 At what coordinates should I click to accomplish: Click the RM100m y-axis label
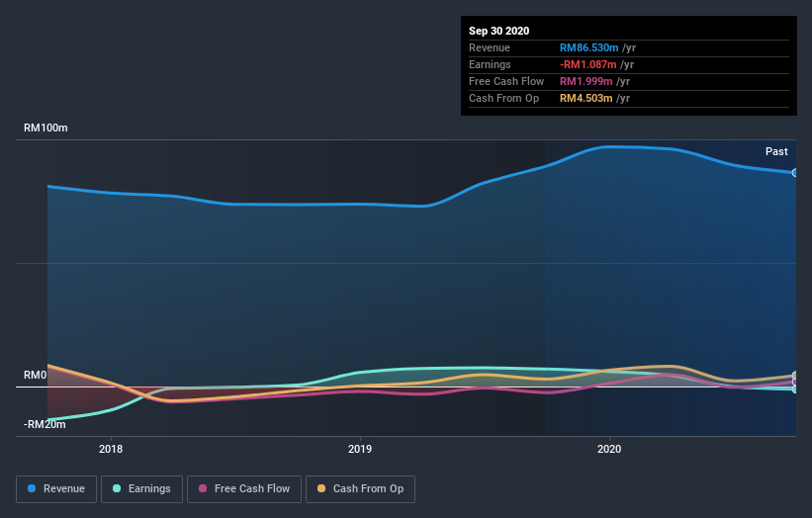pos(45,128)
